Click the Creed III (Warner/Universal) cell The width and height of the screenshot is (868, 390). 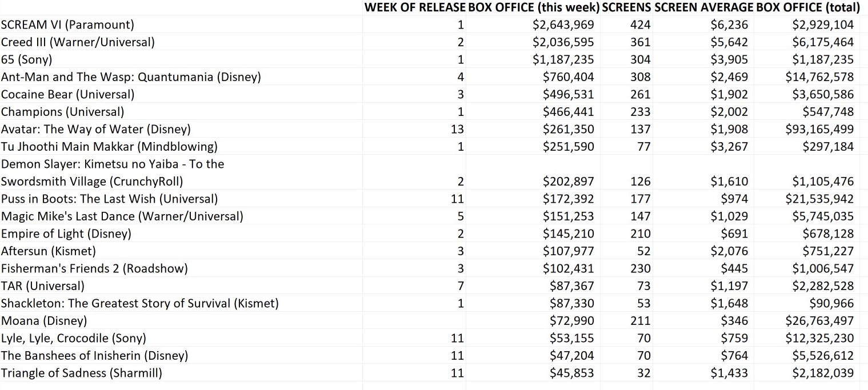click(x=78, y=42)
